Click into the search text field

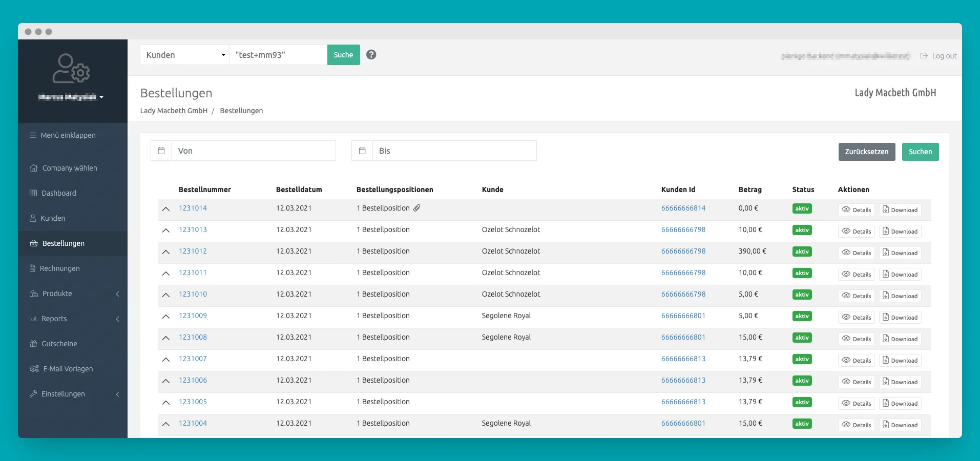tap(278, 55)
